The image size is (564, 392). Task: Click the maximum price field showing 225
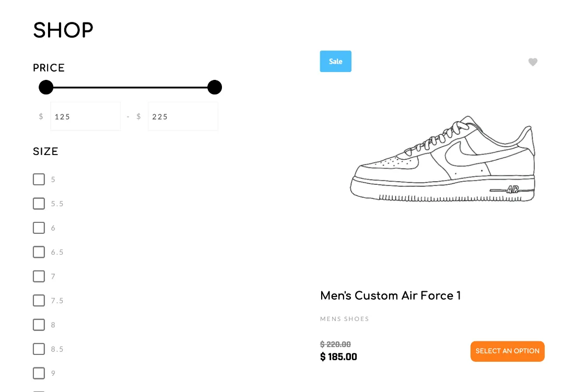(x=183, y=116)
